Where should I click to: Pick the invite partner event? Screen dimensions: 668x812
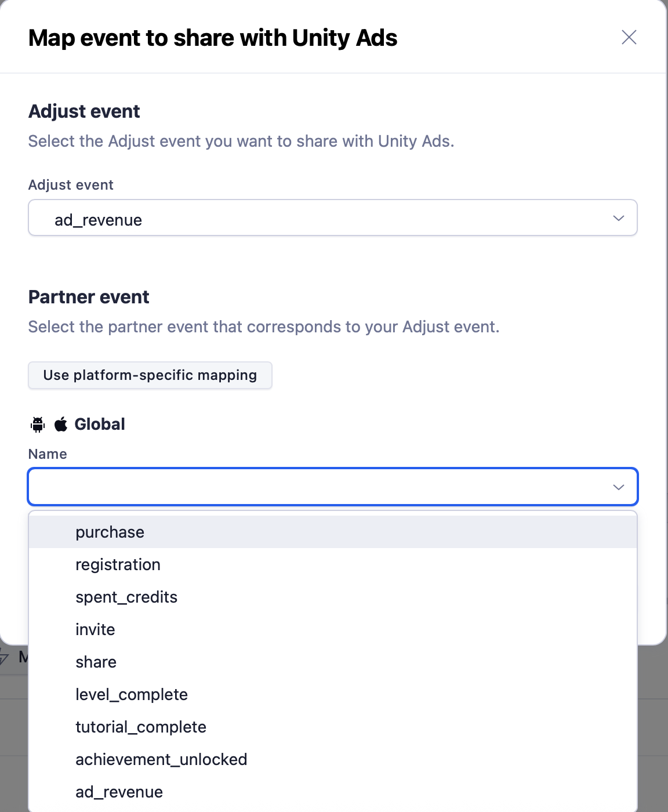tap(96, 630)
